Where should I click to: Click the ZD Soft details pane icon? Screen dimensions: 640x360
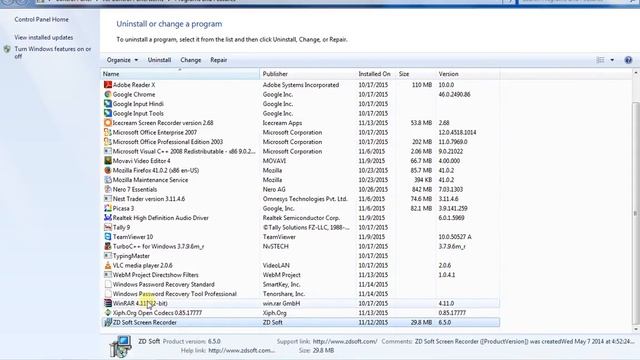pyautogui.click(x=120, y=346)
